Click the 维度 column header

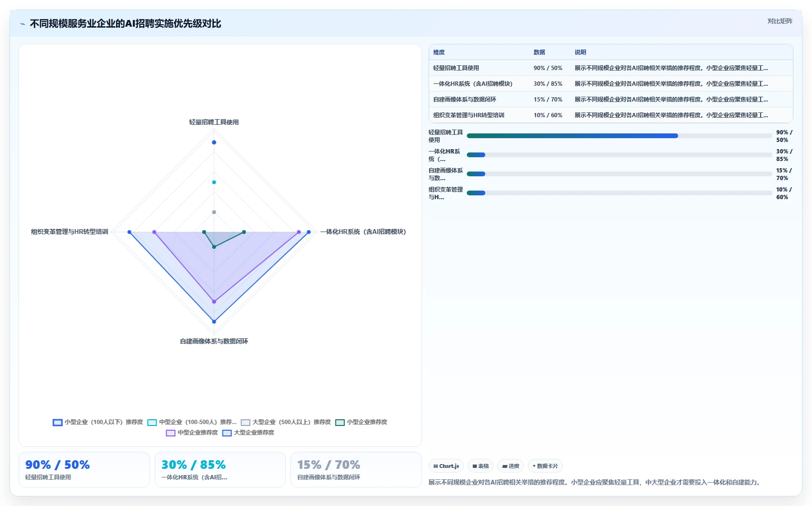point(439,52)
